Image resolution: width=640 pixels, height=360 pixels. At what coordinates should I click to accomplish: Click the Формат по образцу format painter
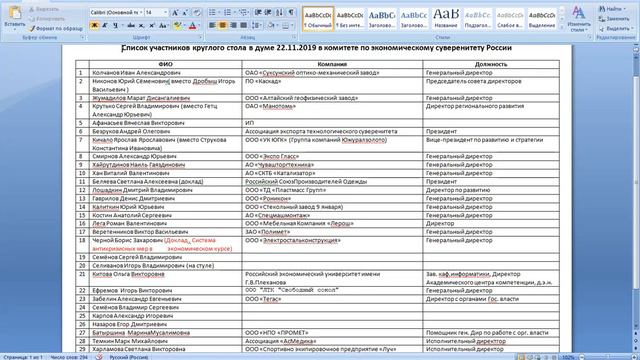tap(56, 29)
